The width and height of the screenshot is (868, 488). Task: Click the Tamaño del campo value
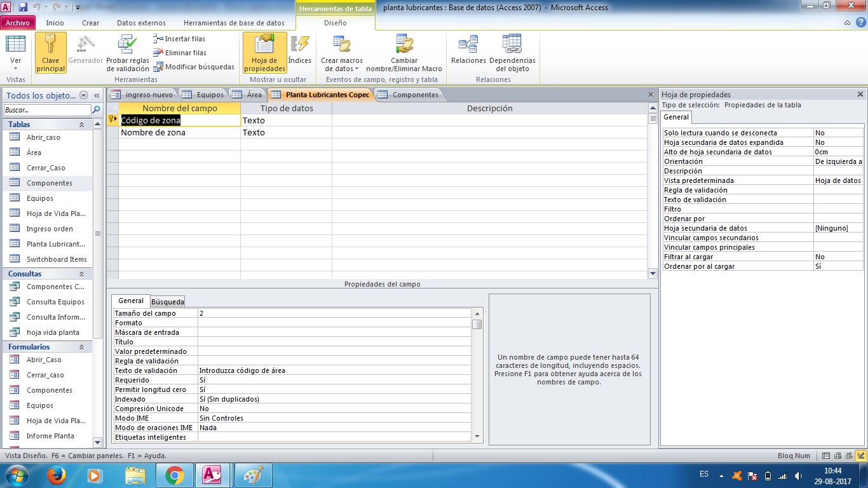click(334, 313)
